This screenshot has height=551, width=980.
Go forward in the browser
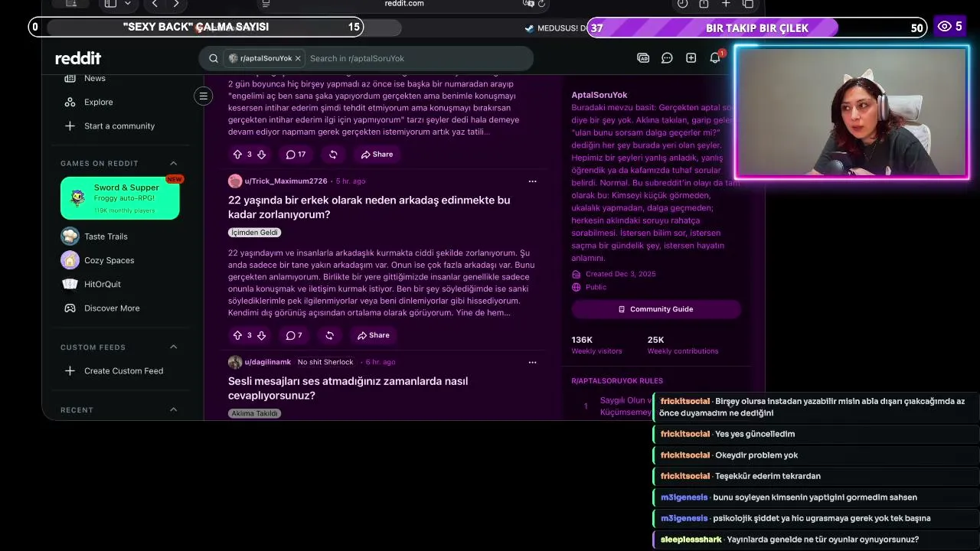176,4
